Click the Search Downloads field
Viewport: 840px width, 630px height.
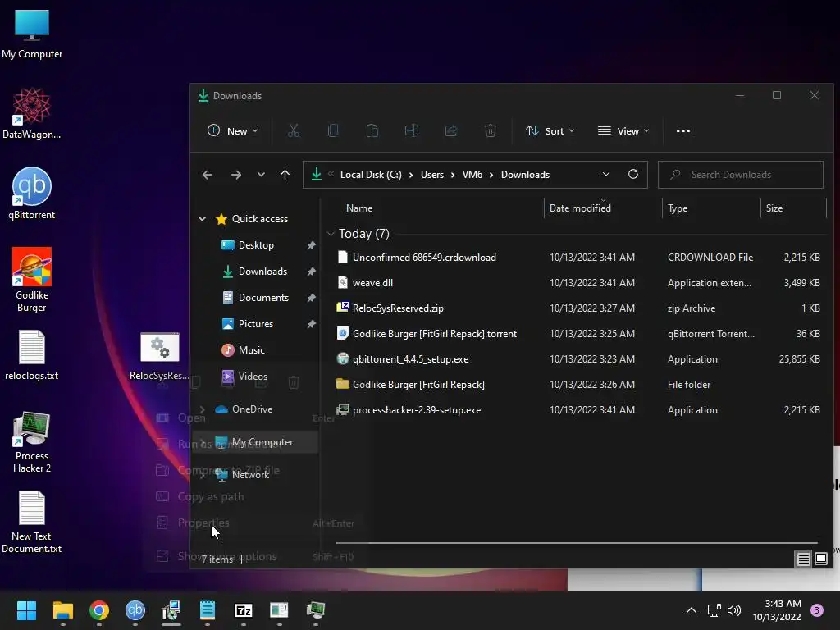click(x=741, y=175)
